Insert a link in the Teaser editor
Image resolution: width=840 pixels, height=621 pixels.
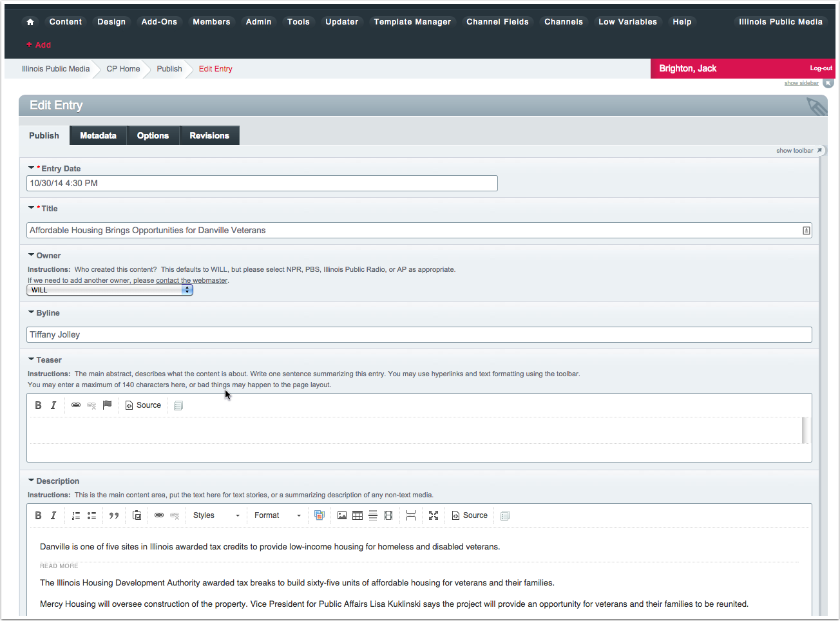click(76, 405)
